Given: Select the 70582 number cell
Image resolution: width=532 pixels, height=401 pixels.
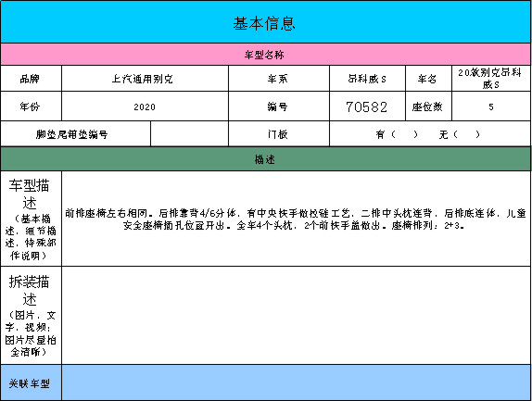Looking at the screenshot, I should [x=367, y=107].
